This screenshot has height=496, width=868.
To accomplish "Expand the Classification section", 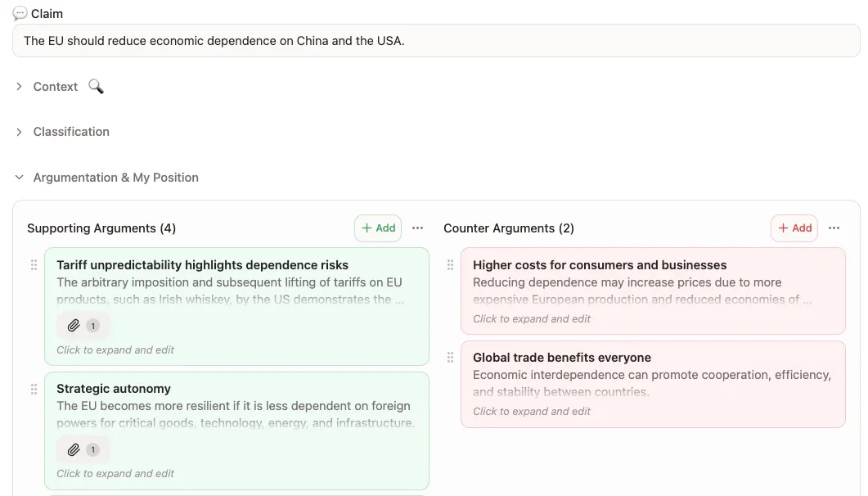I will (20, 132).
